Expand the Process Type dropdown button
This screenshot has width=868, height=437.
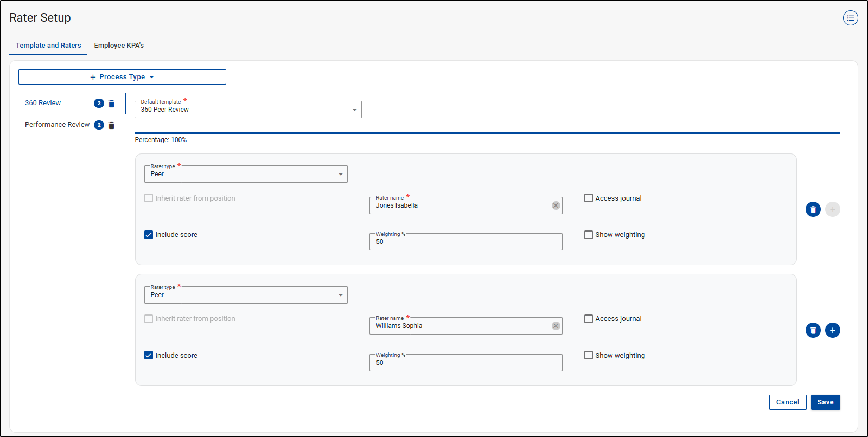(122, 77)
